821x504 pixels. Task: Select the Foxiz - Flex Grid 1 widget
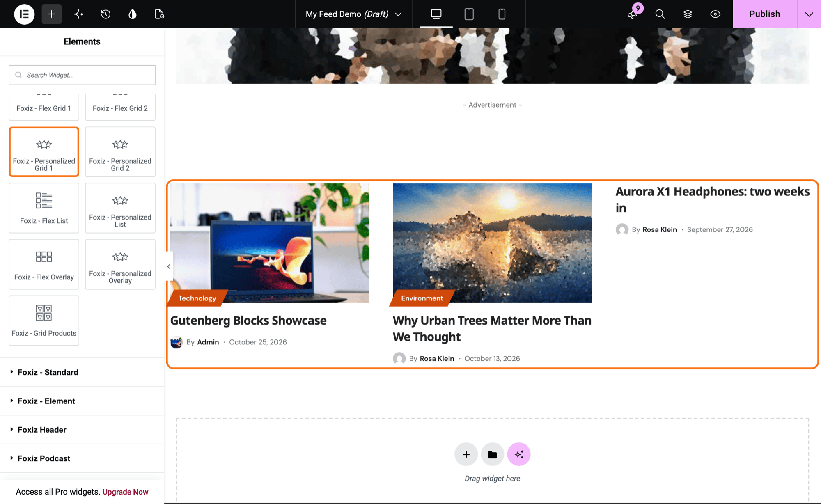44,107
